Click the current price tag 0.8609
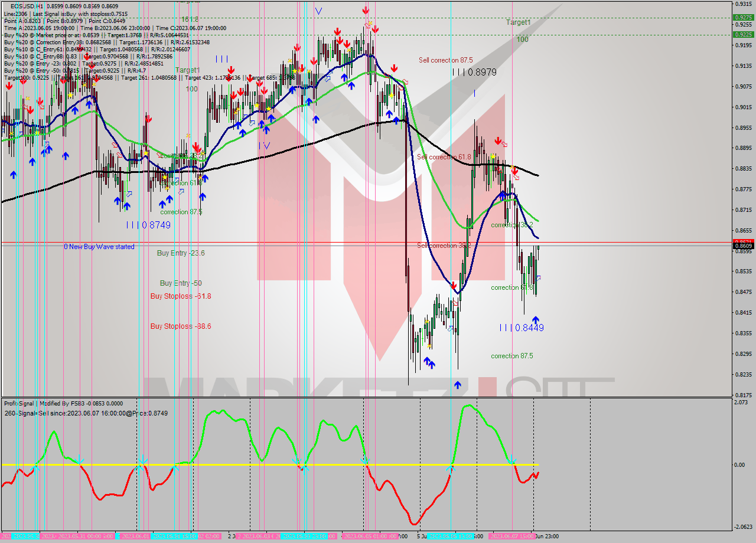The image size is (756, 543). pyautogui.click(x=743, y=246)
